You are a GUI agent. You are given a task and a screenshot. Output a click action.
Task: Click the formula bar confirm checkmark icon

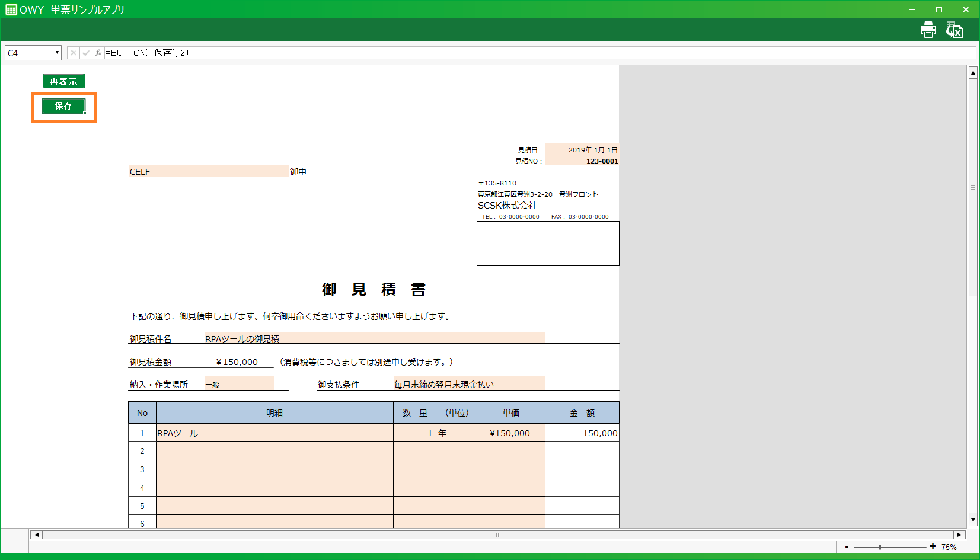coord(86,53)
